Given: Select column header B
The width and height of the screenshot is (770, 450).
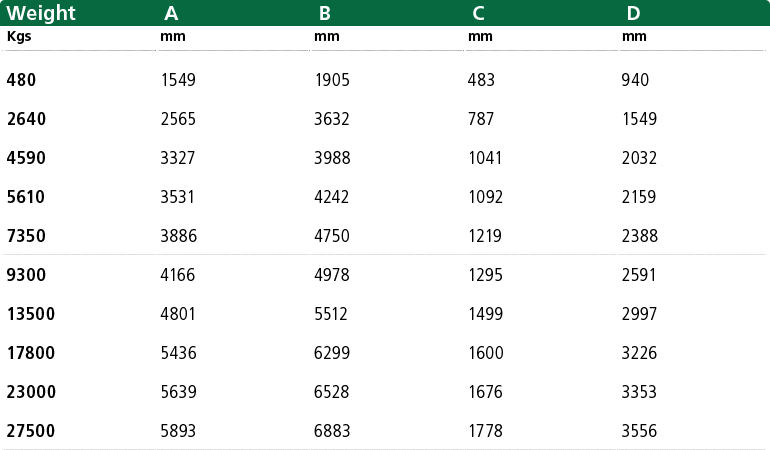Looking at the screenshot, I should point(325,13).
